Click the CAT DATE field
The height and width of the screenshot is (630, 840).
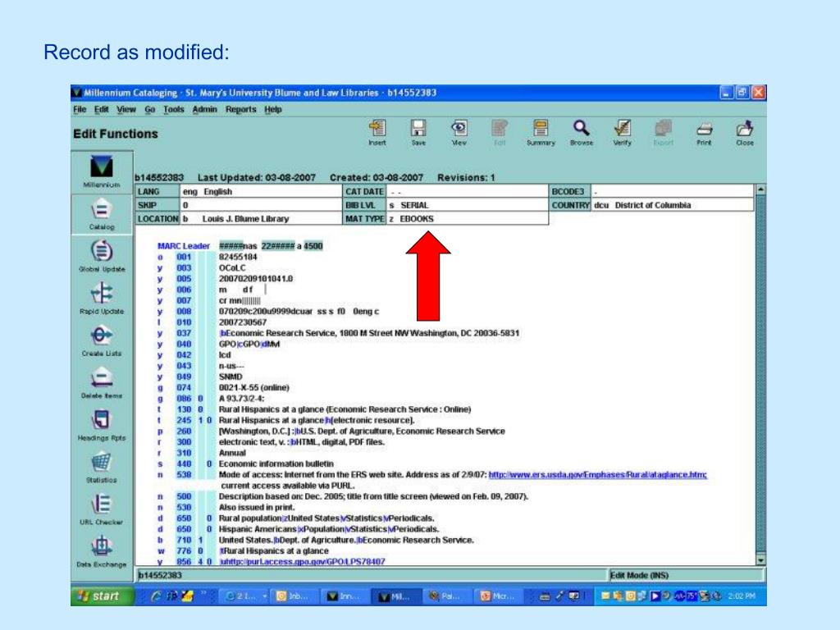467,191
